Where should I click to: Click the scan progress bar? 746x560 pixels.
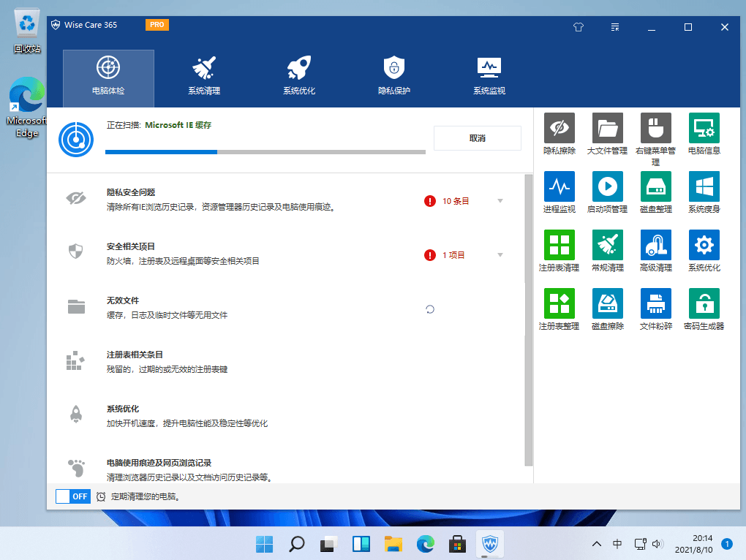(x=265, y=152)
